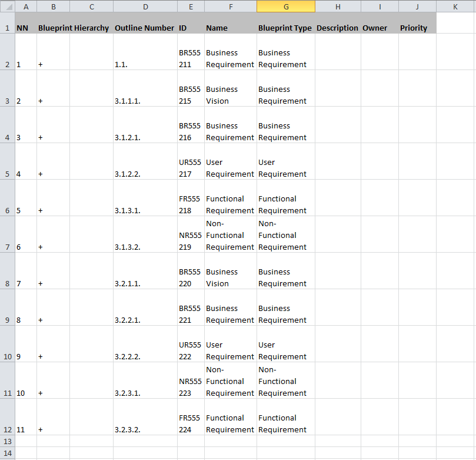Select ID cell UR555 222
Image resolution: width=476 pixels, height=460 pixels.
point(191,343)
